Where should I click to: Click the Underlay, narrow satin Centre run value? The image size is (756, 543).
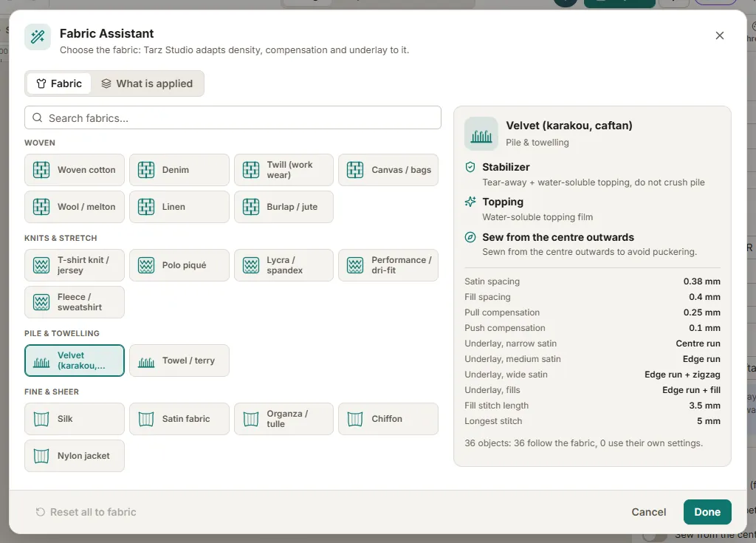[698, 344]
